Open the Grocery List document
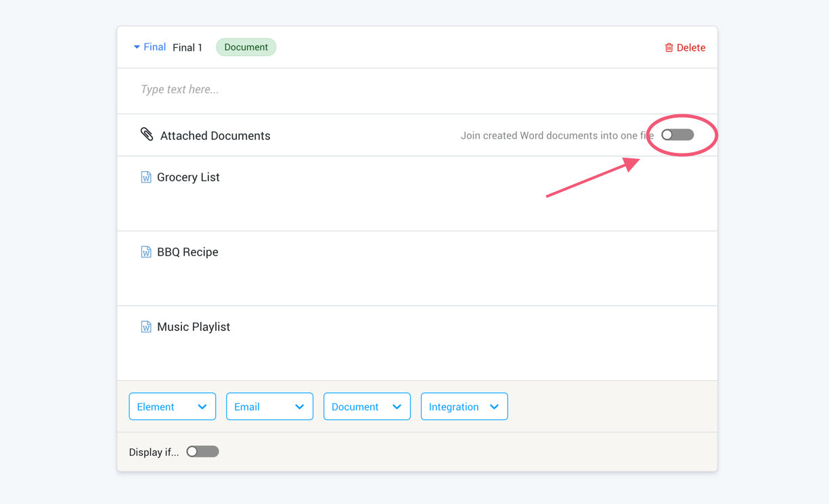Viewport: 829px width, 504px height. 188,177
